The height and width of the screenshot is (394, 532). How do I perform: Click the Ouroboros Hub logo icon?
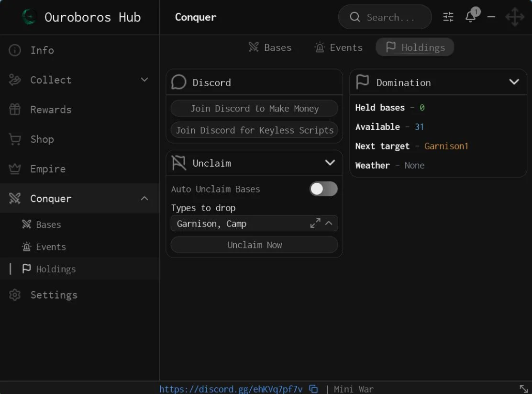(29, 17)
